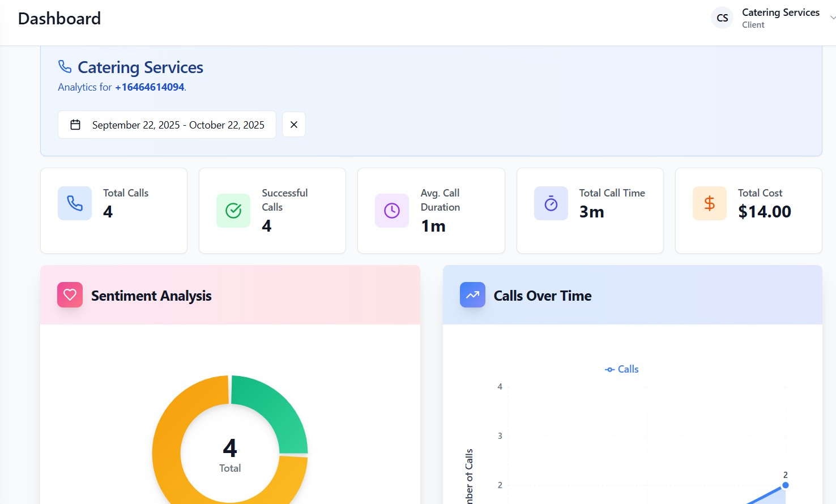
Task: Click the phone number +16464614094 link
Action: tap(150, 87)
